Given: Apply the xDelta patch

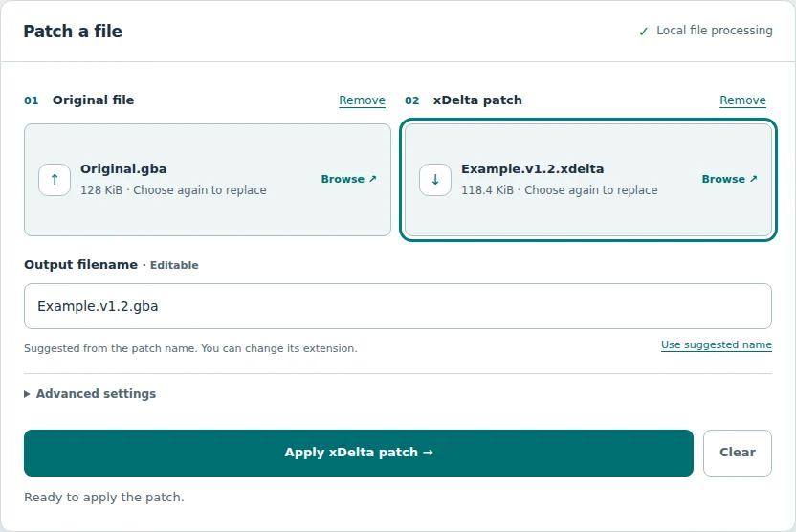Looking at the screenshot, I should (x=359, y=453).
